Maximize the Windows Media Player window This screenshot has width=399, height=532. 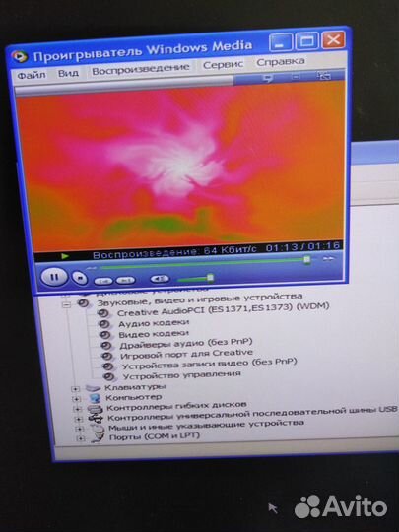click(x=306, y=41)
